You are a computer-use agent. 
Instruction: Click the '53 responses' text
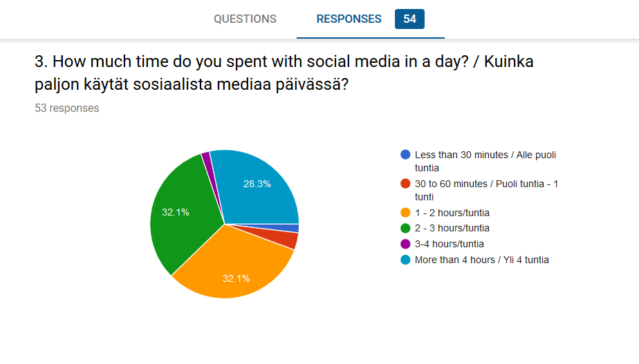tap(67, 108)
